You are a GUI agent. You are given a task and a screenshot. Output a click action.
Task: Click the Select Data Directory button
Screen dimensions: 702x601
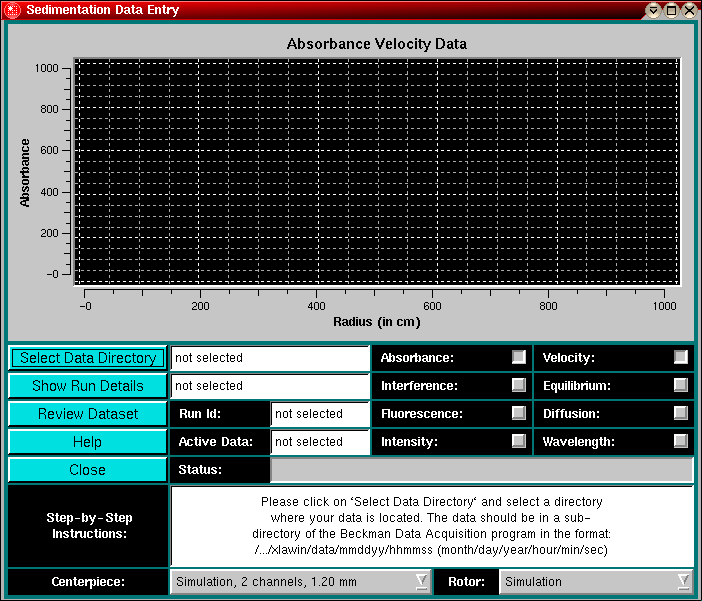(88, 358)
